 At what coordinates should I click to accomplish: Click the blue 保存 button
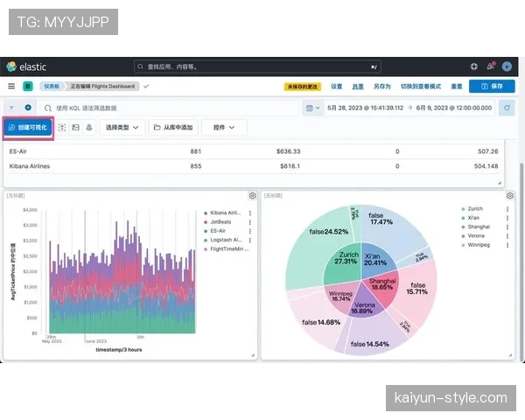[492, 87]
